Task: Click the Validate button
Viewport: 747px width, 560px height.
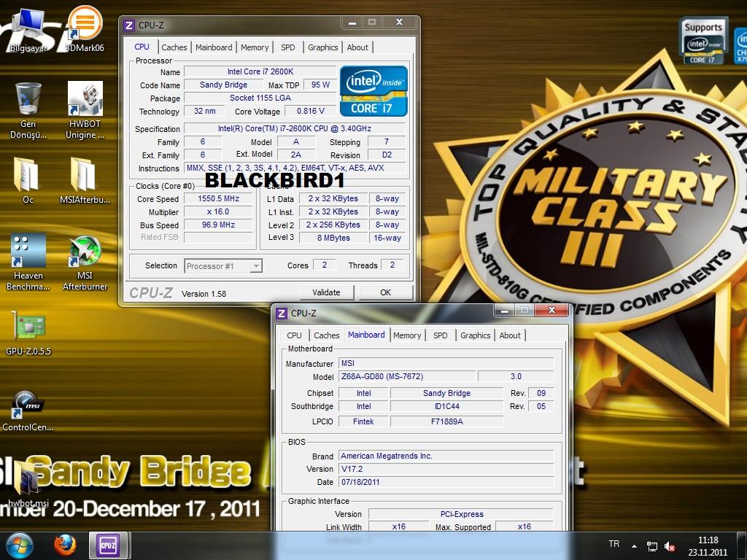Action: tap(326, 292)
